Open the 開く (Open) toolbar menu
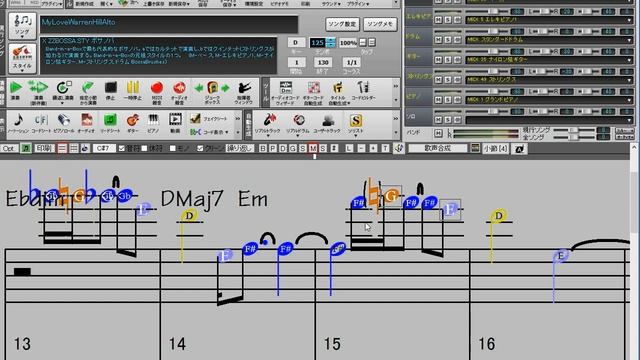 coord(107,4)
